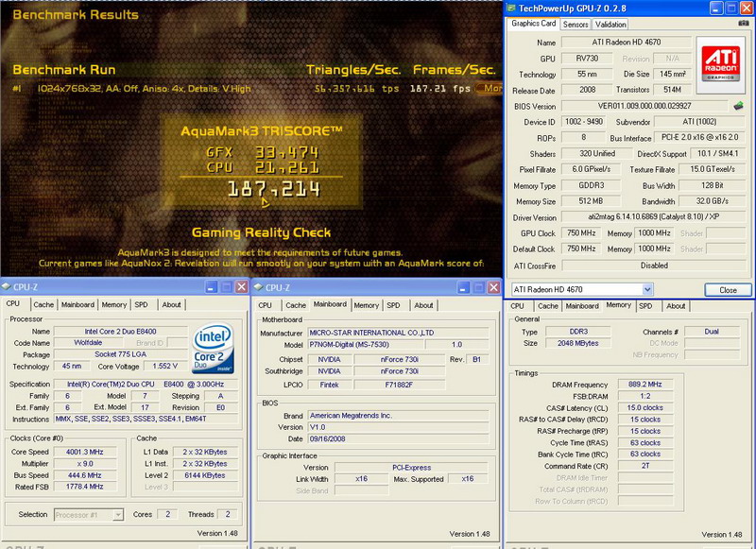Click the Intel Core 2 Duo logo
The width and height of the screenshot is (756, 549).
coord(214,348)
